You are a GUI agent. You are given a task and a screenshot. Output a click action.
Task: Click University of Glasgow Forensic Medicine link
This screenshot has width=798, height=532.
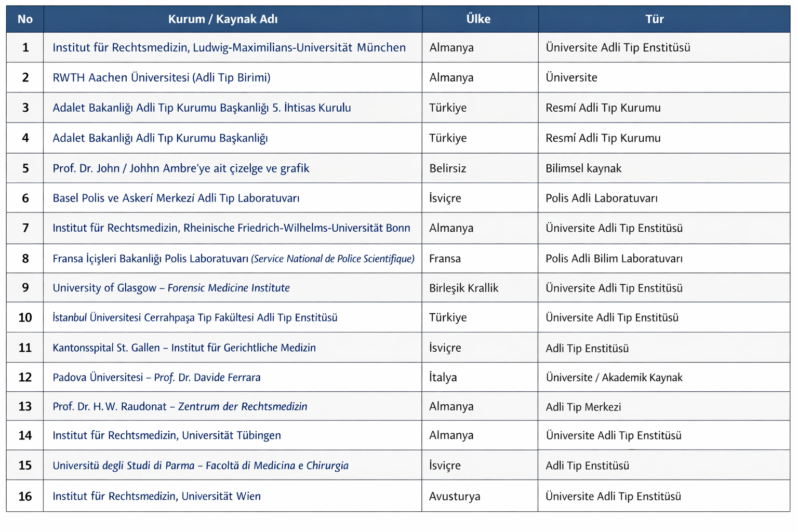[x=171, y=288]
